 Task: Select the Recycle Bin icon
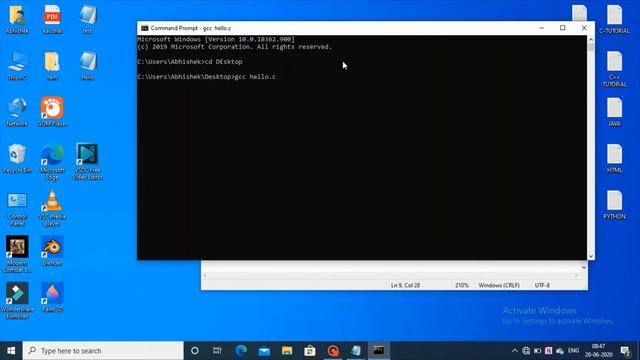pos(17,159)
